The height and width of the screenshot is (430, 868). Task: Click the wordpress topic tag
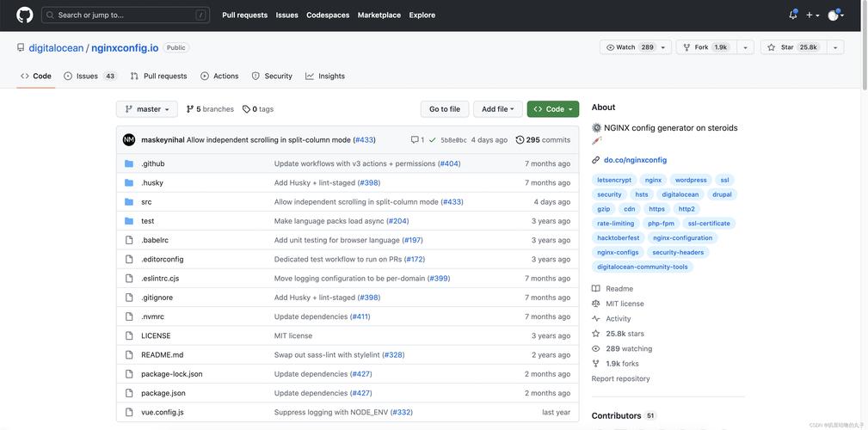pyautogui.click(x=690, y=180)
